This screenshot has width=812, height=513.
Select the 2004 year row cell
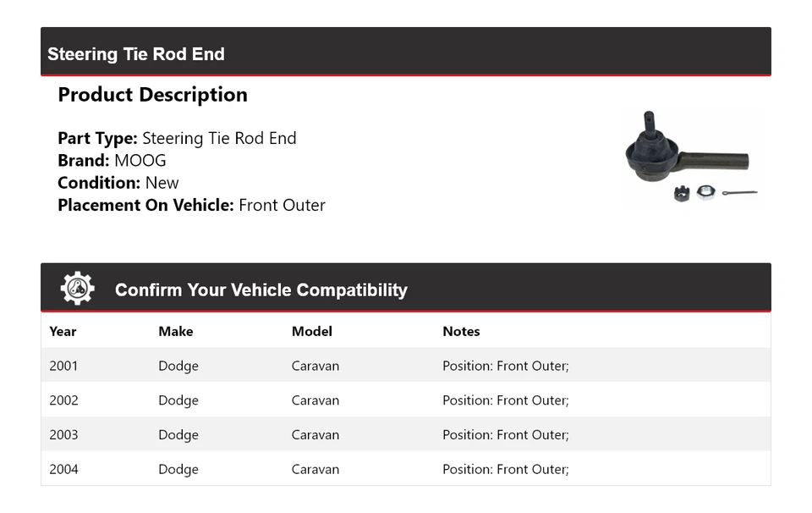[63, 469]
